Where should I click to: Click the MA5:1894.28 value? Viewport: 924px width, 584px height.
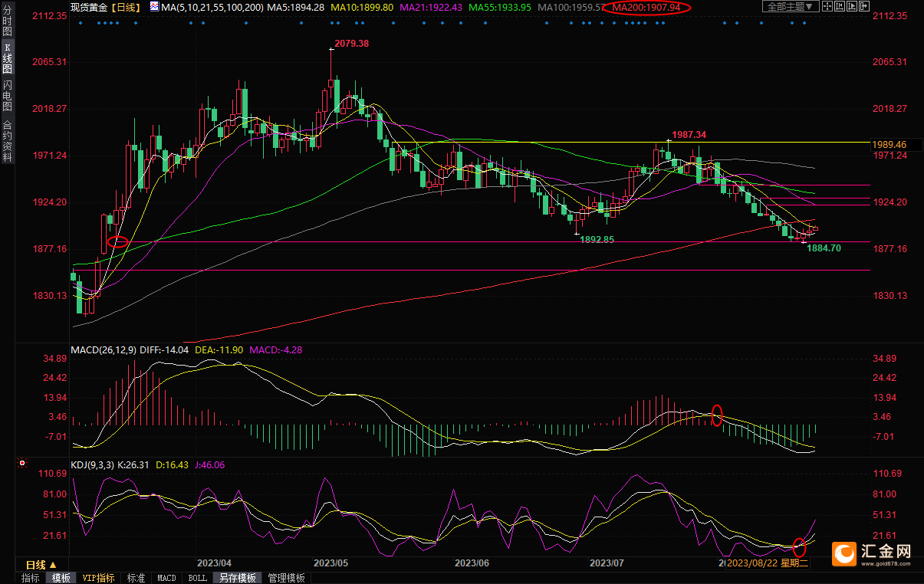(296, 7)
